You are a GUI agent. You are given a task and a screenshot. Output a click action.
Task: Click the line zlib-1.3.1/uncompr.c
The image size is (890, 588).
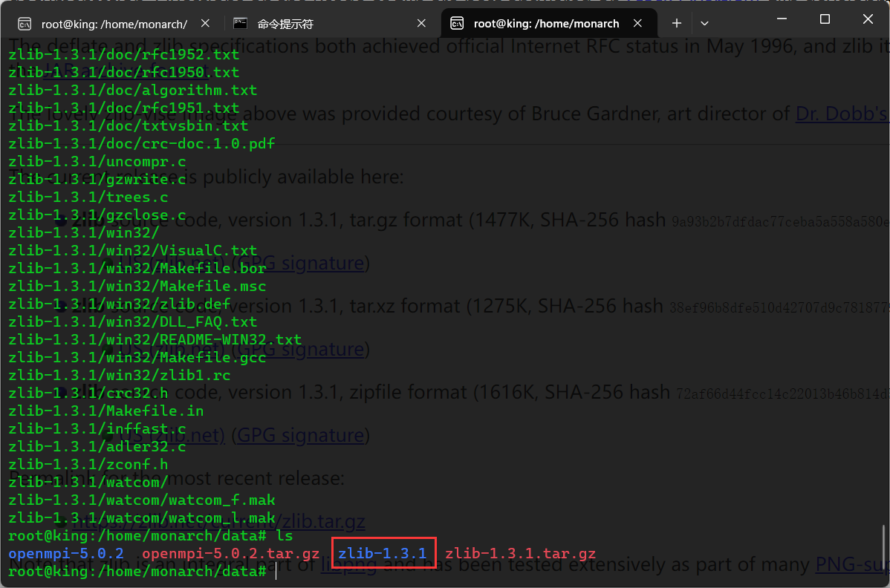point(97,162)
